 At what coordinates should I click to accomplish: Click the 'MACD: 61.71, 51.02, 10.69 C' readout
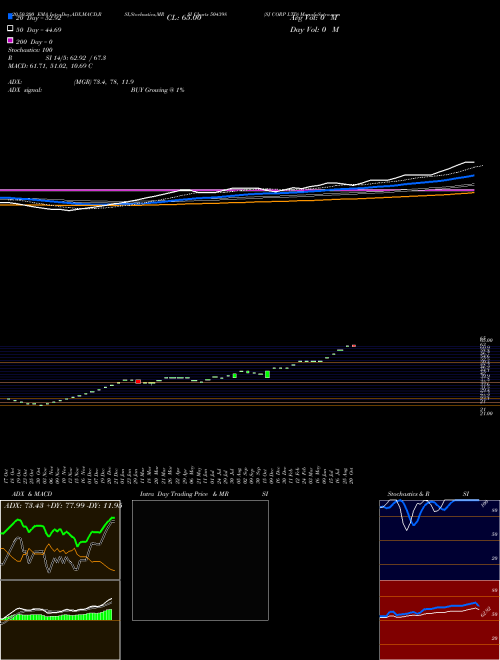click(x=50, y=66)
